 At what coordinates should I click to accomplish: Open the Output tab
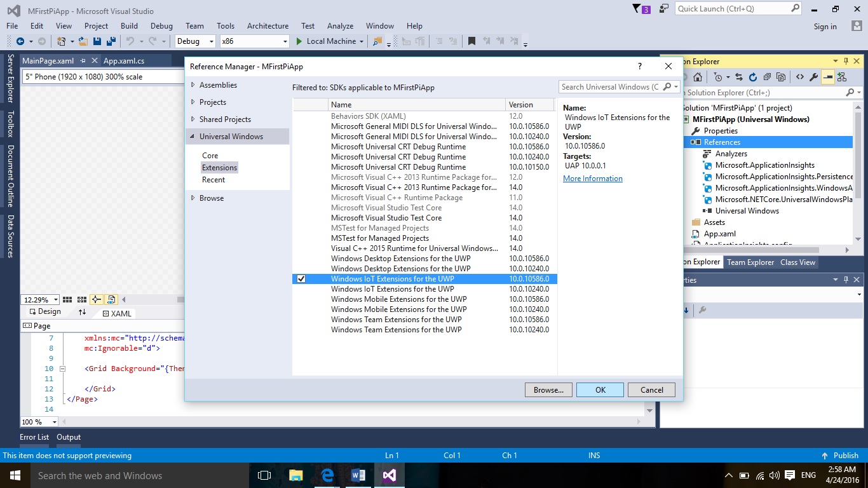[69, 437]
